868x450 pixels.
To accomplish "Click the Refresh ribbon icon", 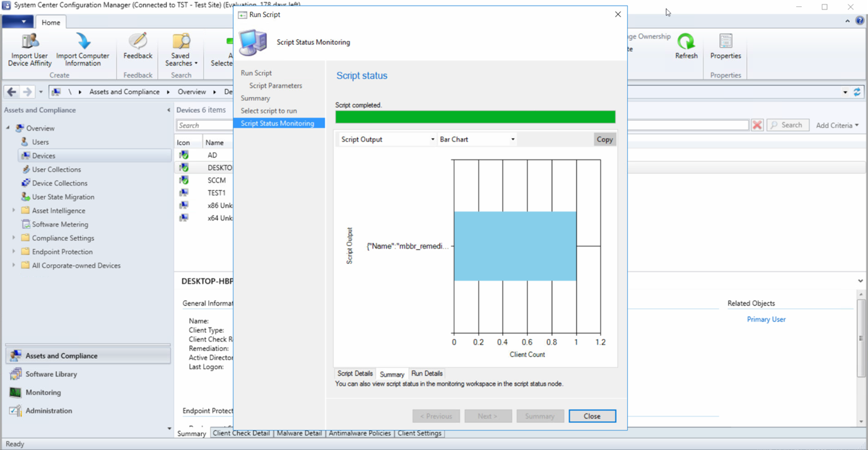I will (x=686, y=42).
